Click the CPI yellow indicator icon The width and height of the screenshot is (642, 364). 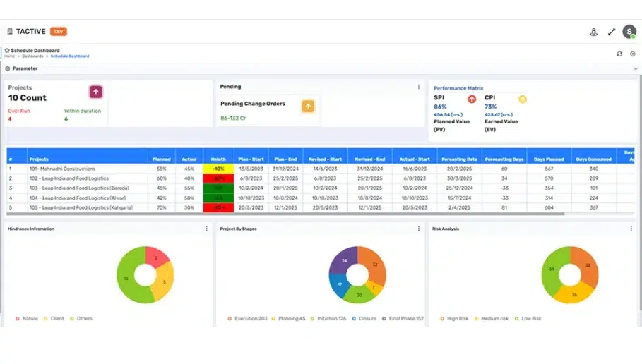click(523, 99)
